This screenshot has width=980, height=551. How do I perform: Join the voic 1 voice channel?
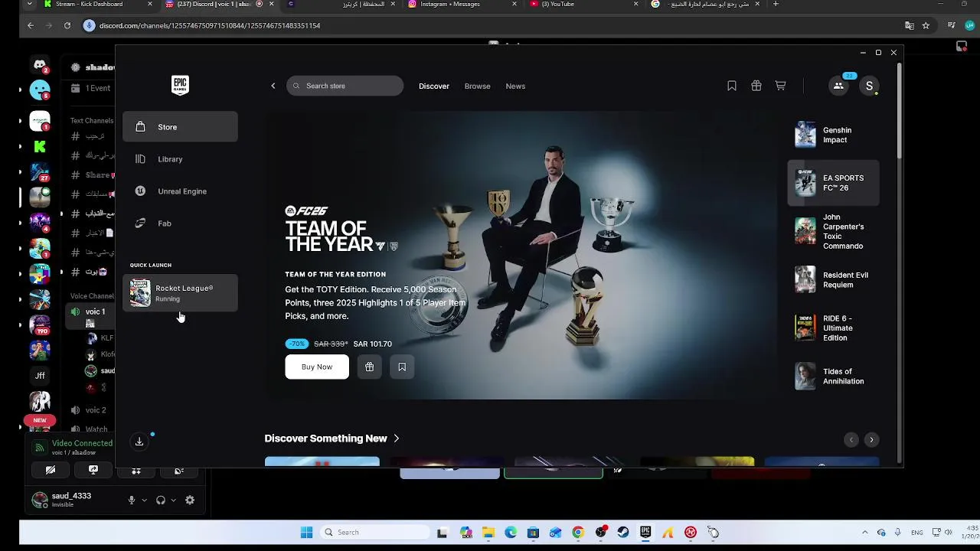92,311
